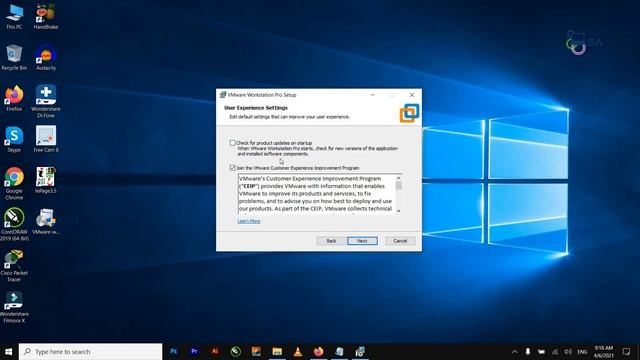Open Cisco Packet Tracer desktop icon

click(14, 266)
